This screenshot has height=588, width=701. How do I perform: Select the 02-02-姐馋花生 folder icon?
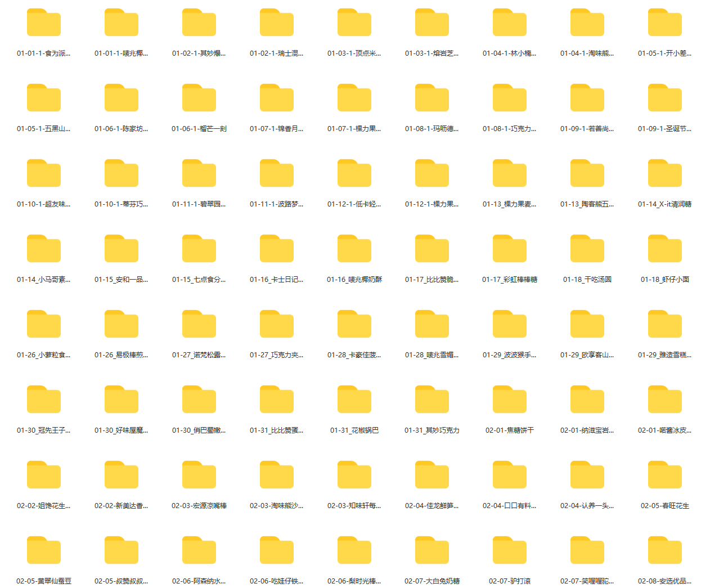click(44, 475)
